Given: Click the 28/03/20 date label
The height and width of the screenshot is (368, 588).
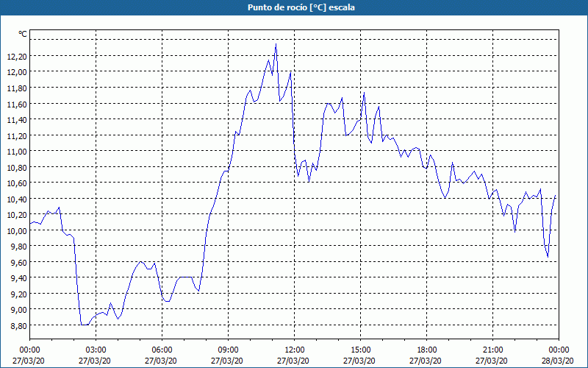Looking at the screenshot, I should 559,361.
